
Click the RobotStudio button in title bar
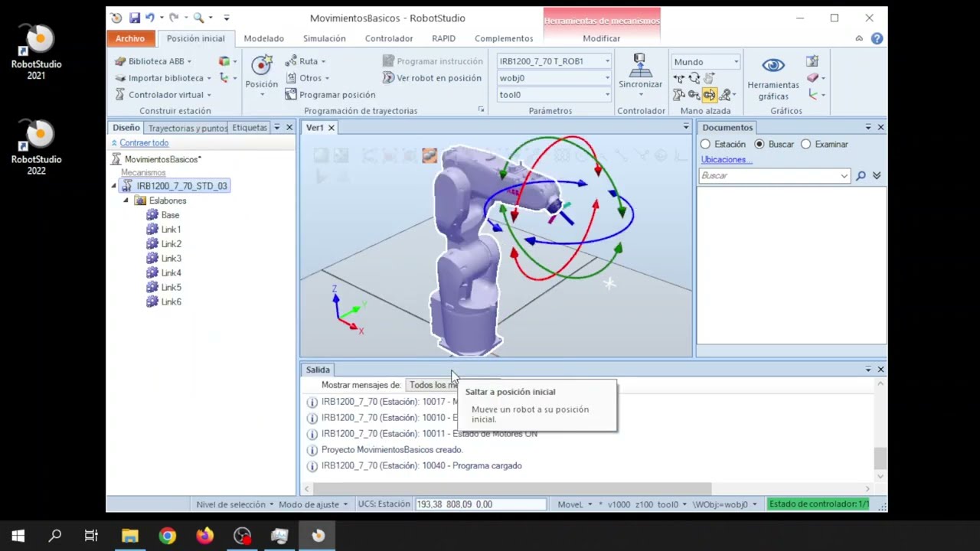[116, 18]
